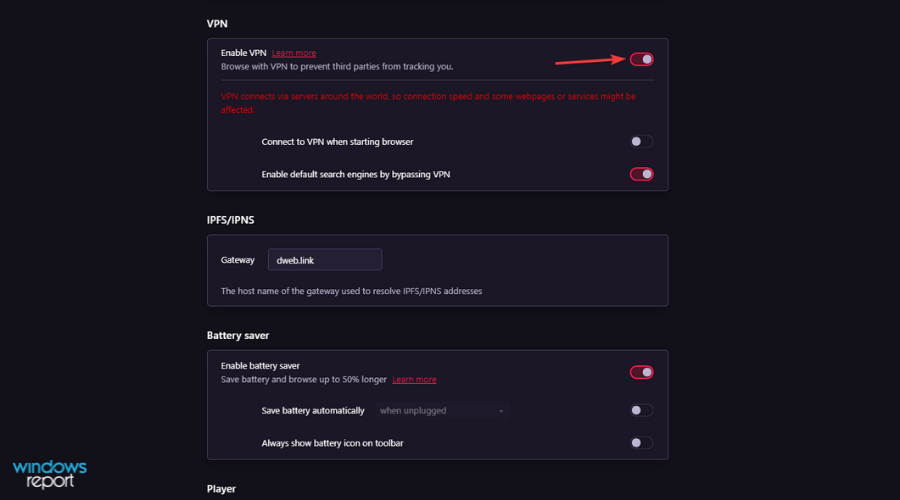Click the gateway host name description text

tap(351, 291)
